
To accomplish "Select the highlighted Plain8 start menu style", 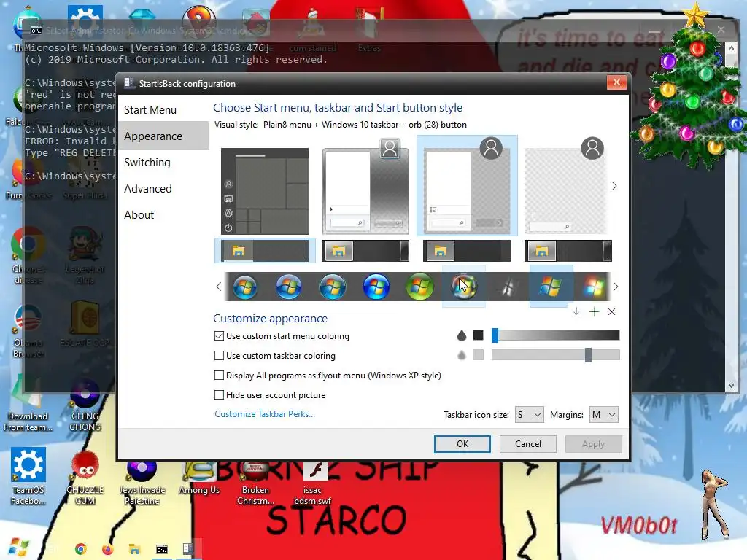I will coord(467,186).
